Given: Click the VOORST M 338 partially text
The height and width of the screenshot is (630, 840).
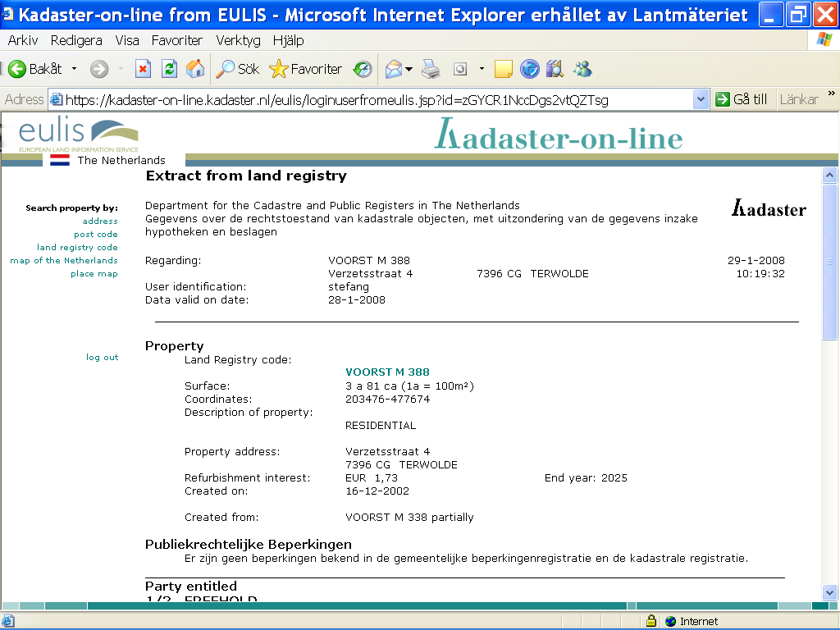Looking at the screenshot, I should (x=409, y=518).
